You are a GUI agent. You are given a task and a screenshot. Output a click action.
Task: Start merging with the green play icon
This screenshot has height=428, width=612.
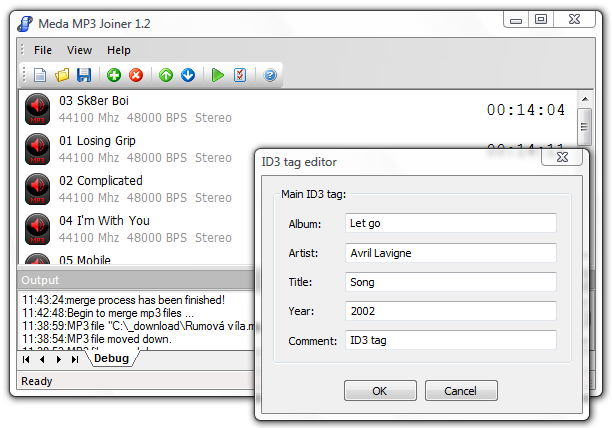217,75
